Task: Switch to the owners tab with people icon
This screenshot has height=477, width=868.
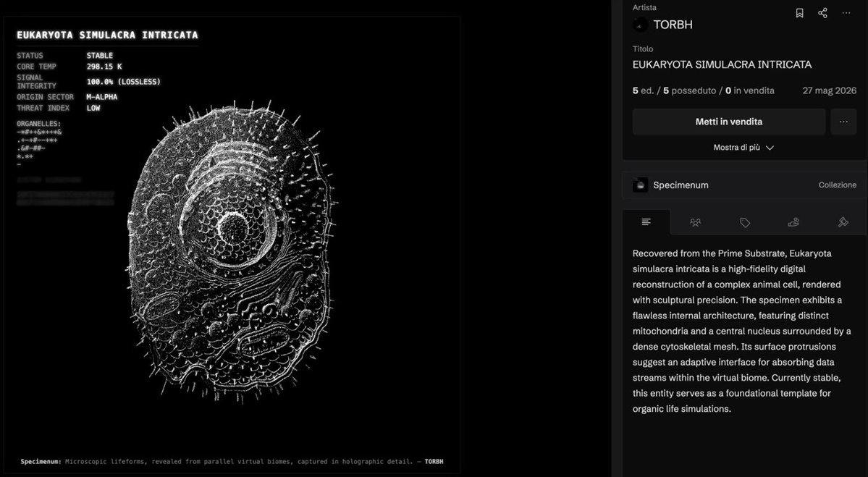Action: tap(695, 222)
